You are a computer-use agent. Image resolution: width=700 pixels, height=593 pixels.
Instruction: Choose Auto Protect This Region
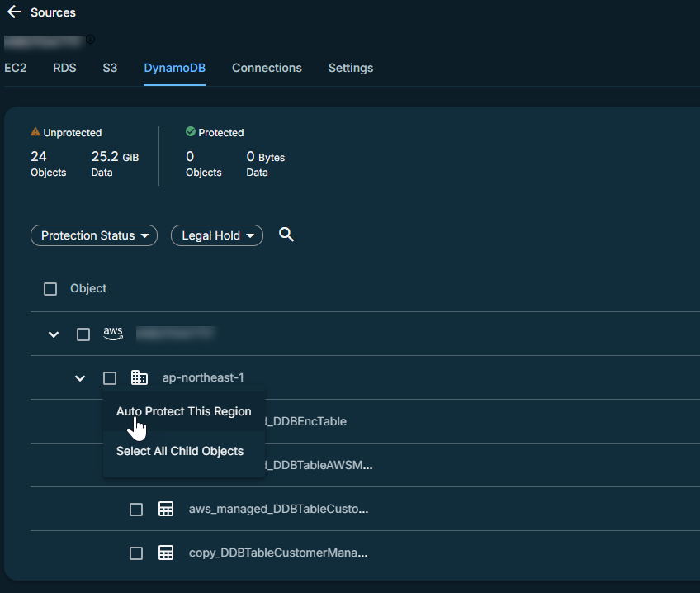point(184,411)
